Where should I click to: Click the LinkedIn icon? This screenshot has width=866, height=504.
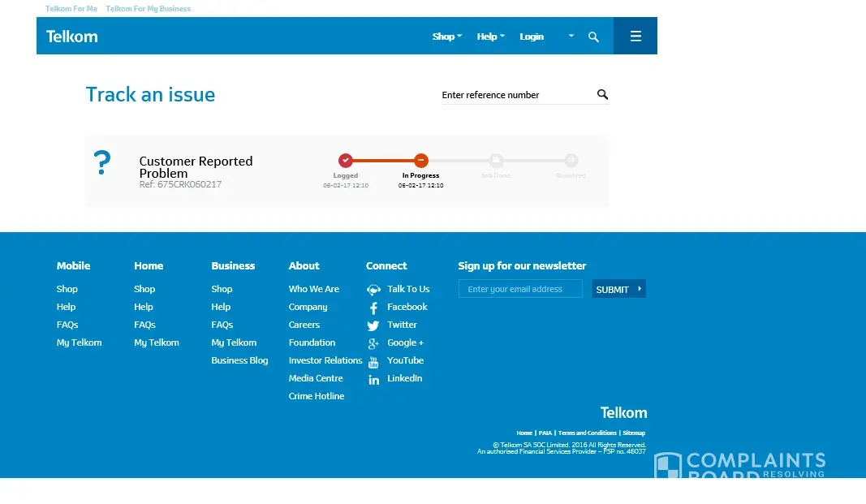(374, 380)
